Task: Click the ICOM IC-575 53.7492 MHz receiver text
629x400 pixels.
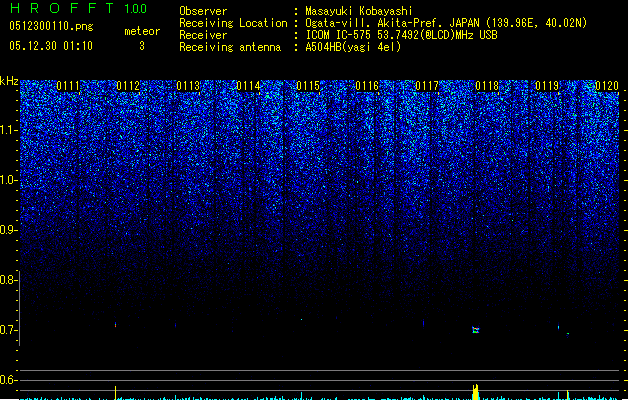Action: (401, 35)
